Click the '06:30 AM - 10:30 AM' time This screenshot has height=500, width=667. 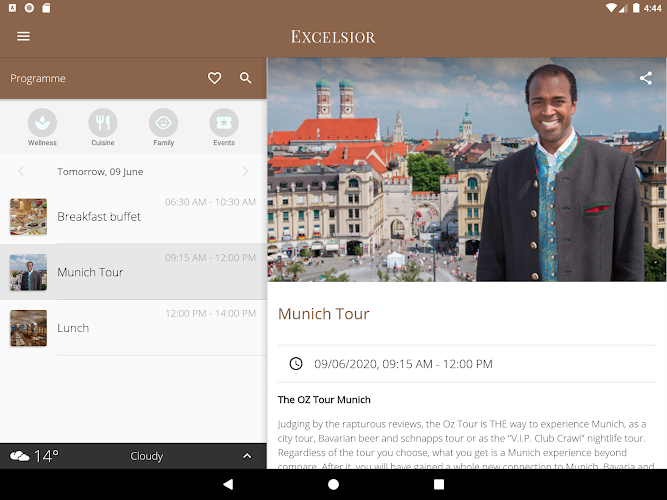click(x=211, y=202)
